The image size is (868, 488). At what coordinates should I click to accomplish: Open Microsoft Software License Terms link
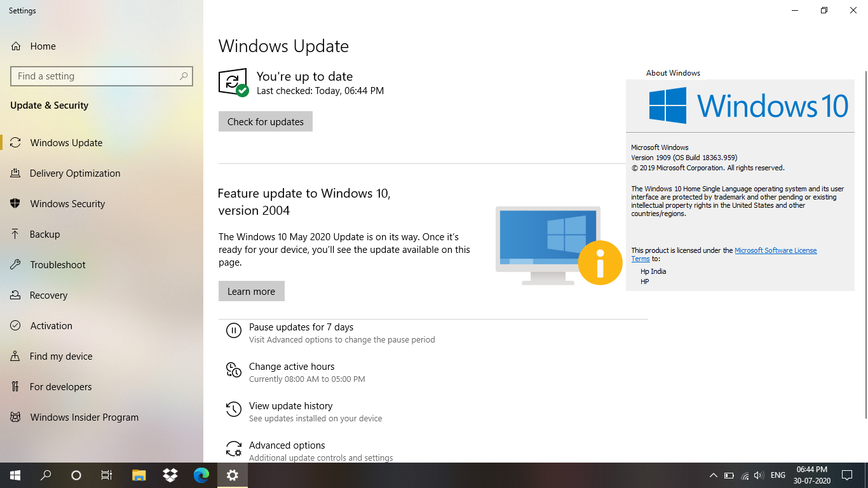[x=724, y=255]
